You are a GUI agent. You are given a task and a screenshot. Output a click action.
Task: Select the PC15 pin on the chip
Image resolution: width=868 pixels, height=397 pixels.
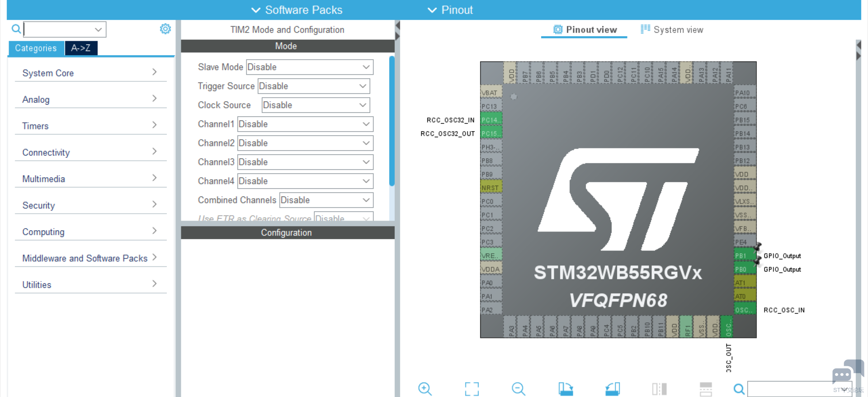tap(491, 133)
